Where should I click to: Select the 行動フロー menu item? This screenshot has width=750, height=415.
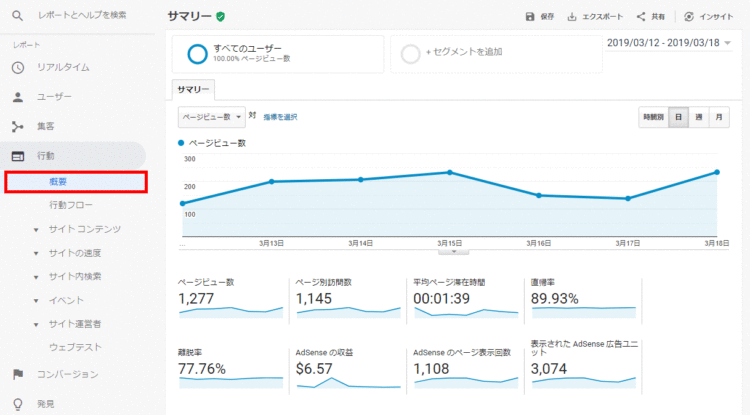tap(71, 205)
